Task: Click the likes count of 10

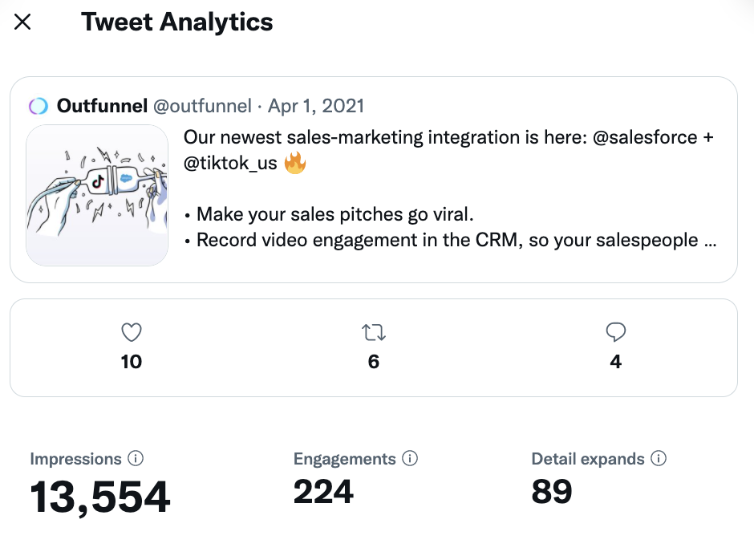Action: (131, 362)
